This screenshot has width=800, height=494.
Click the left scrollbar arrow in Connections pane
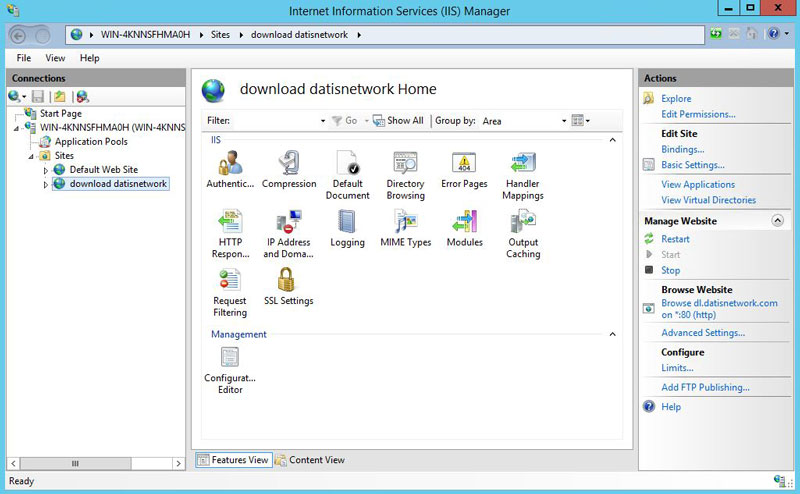[14, 463]
